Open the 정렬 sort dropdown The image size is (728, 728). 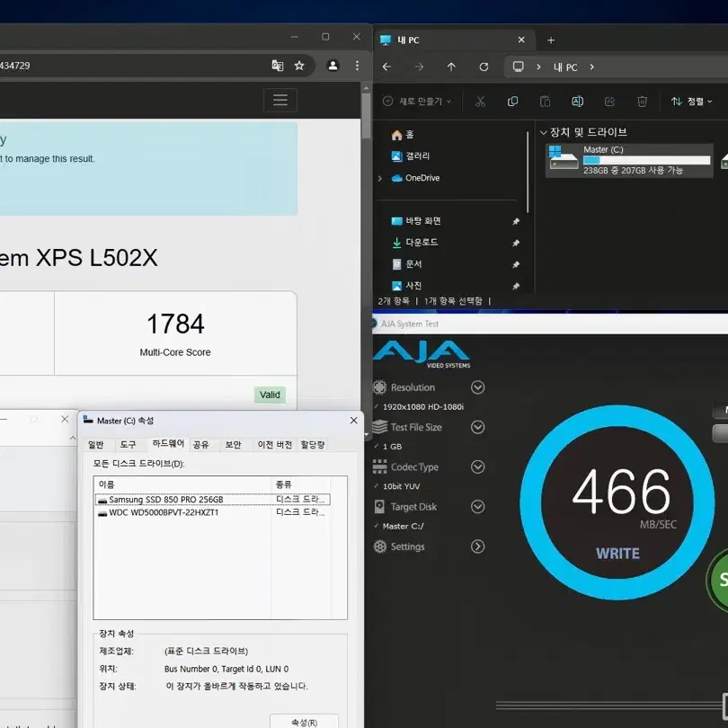pos(691,102)
